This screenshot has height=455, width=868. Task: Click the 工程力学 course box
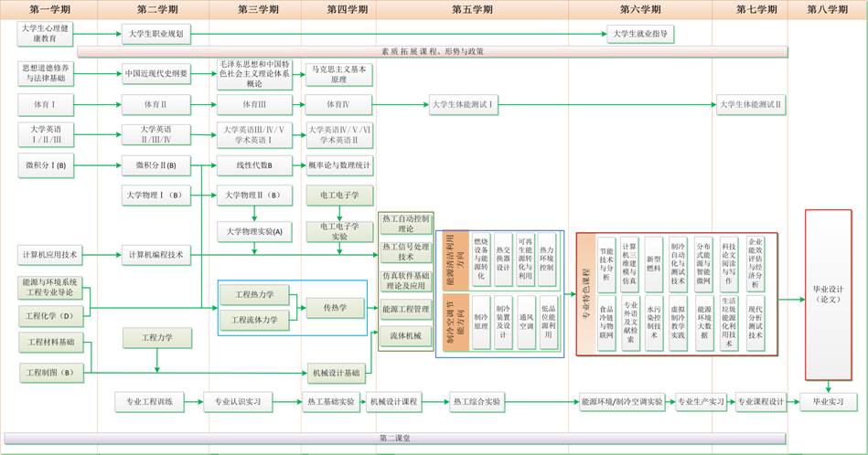tap(156, 338)
